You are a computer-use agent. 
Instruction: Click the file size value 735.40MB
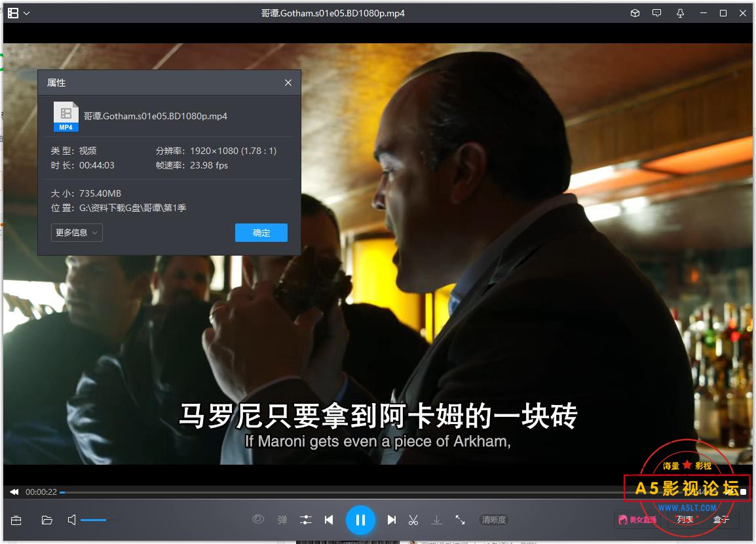coord(100,193)
